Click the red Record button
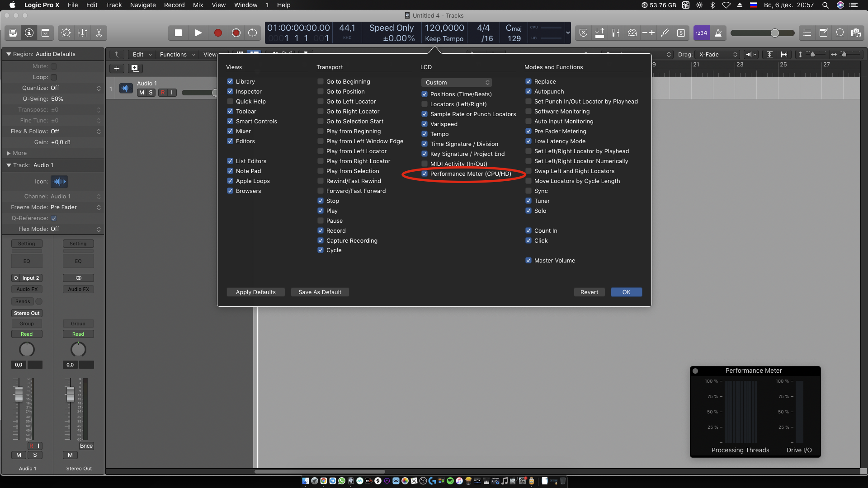The image size is (868, 488). point(218,33)
